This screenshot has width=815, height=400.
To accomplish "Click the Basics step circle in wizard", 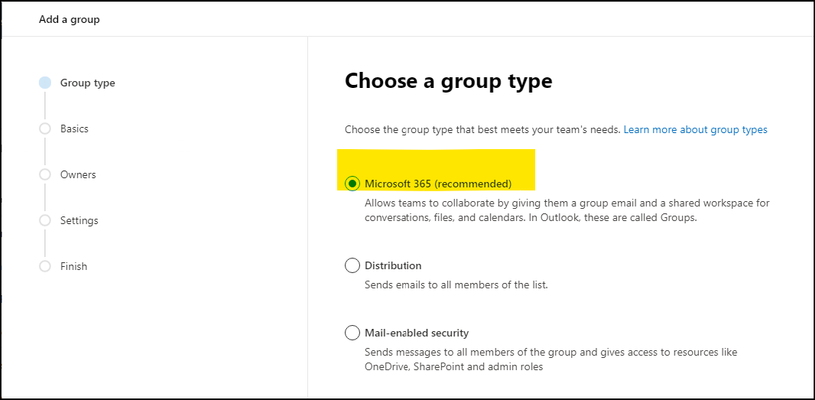I will pos(45,129).
